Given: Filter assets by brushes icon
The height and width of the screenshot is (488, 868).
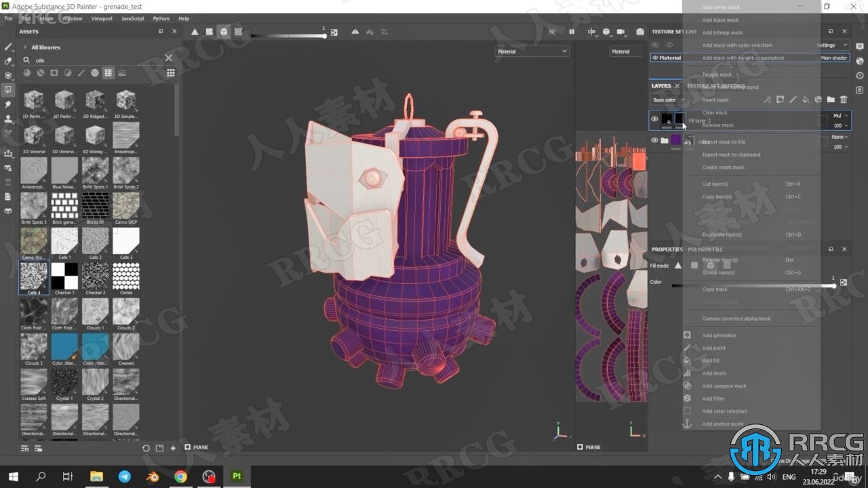Looking at the screenshot, I should coord(81,73).
